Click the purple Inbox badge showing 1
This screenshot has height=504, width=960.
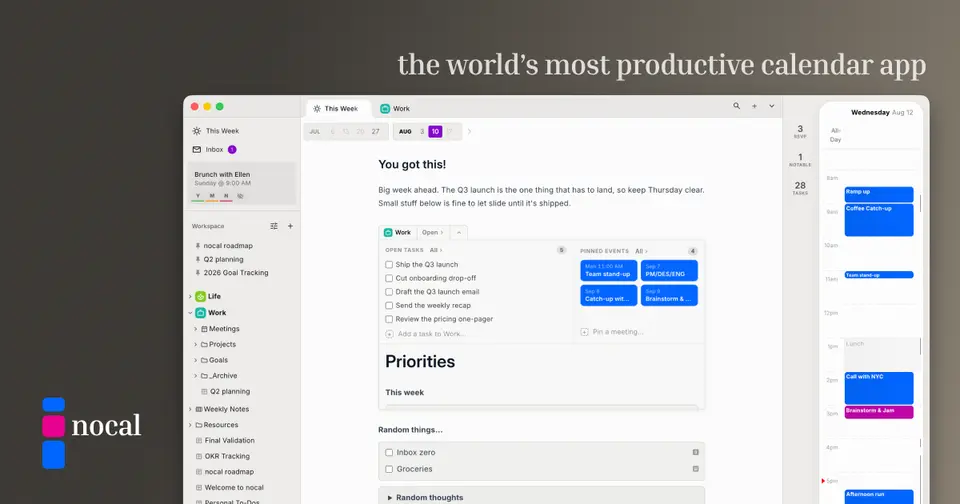point(232,149)
